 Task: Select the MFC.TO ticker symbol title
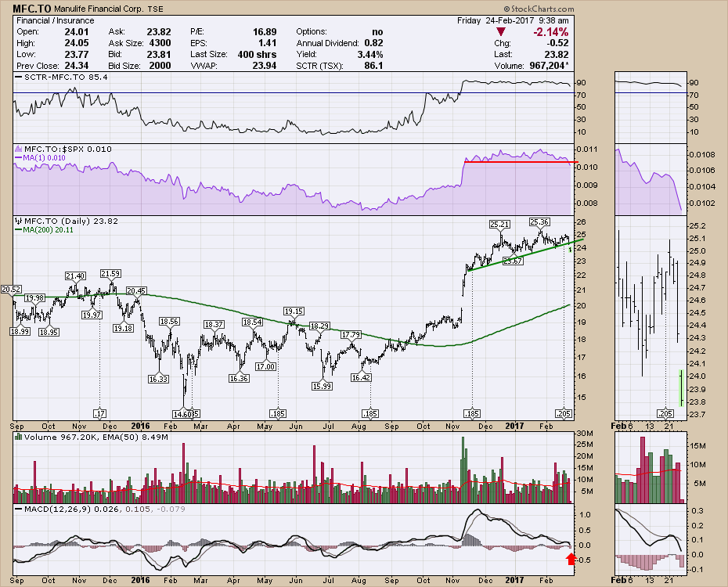32,9
